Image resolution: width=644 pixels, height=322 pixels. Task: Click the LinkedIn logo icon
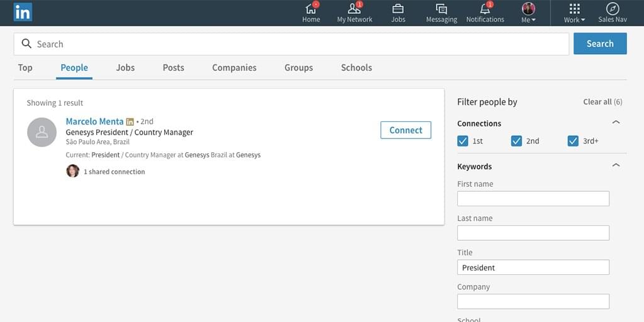[23, 12]
